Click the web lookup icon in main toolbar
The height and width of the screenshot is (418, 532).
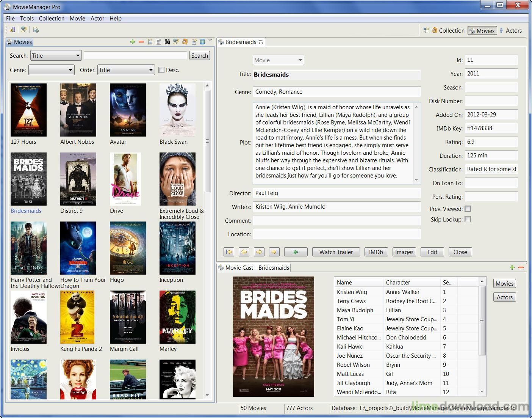point(24,29)
